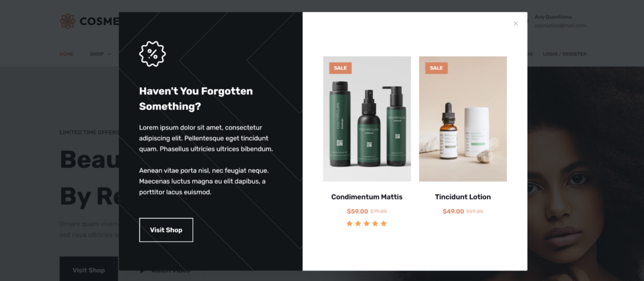This screenshot has width=644, height=281.
Task: Click the percent discount badge icon
Action: coord(152,54)
